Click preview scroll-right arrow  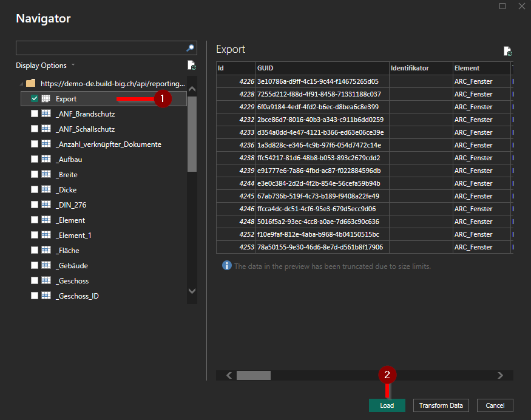click(500, 375)
